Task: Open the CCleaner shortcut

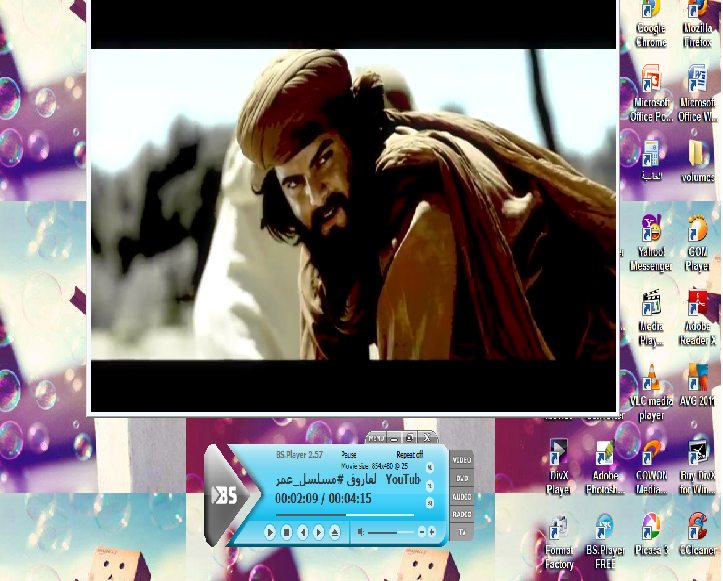Action: click(697, 535)
